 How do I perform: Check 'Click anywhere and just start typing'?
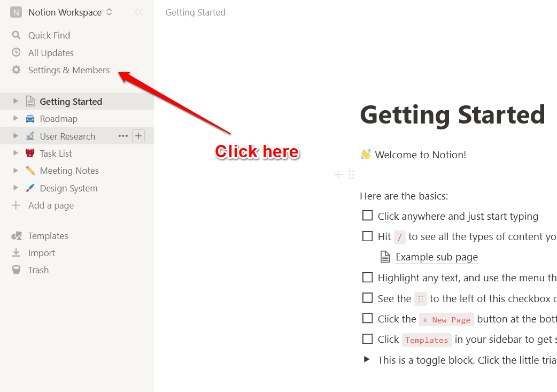(x=367, y=216)
